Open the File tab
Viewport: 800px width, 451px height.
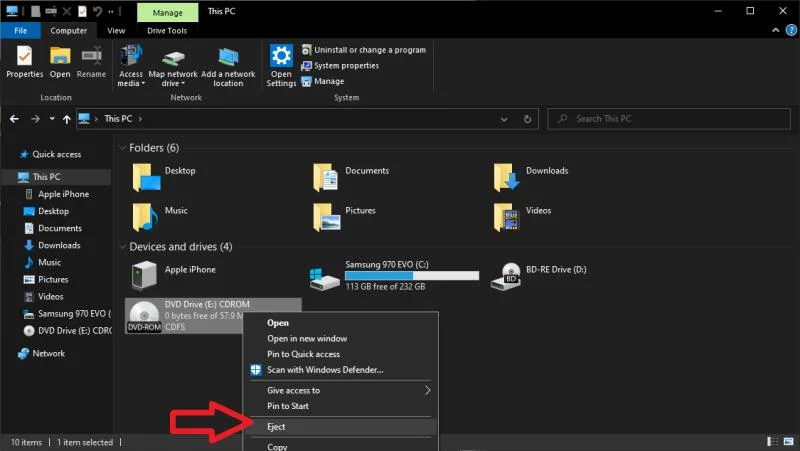pyautogui.click(x=20, y=31)
